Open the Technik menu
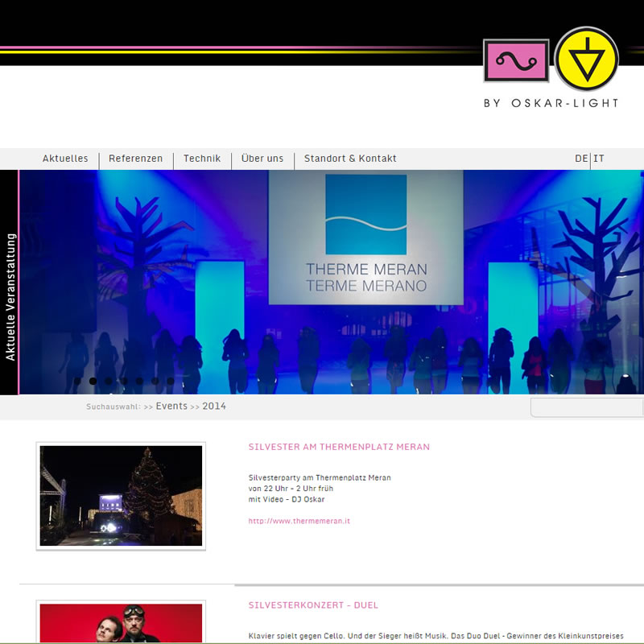 [202, 159]
